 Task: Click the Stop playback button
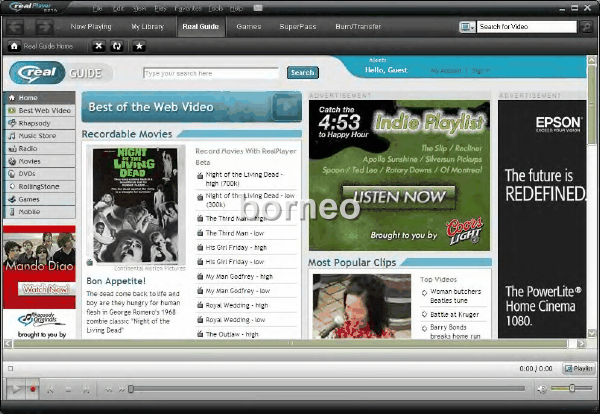(x=68, y=390)
